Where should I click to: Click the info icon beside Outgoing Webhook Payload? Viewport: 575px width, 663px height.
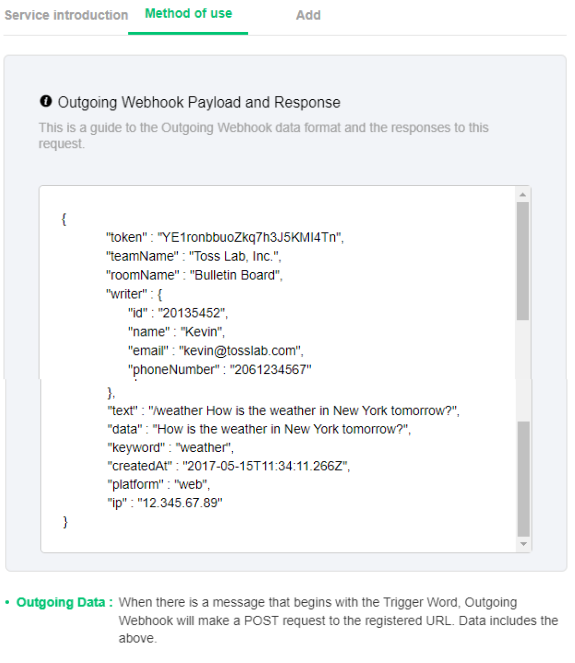(x=46, y=101)
